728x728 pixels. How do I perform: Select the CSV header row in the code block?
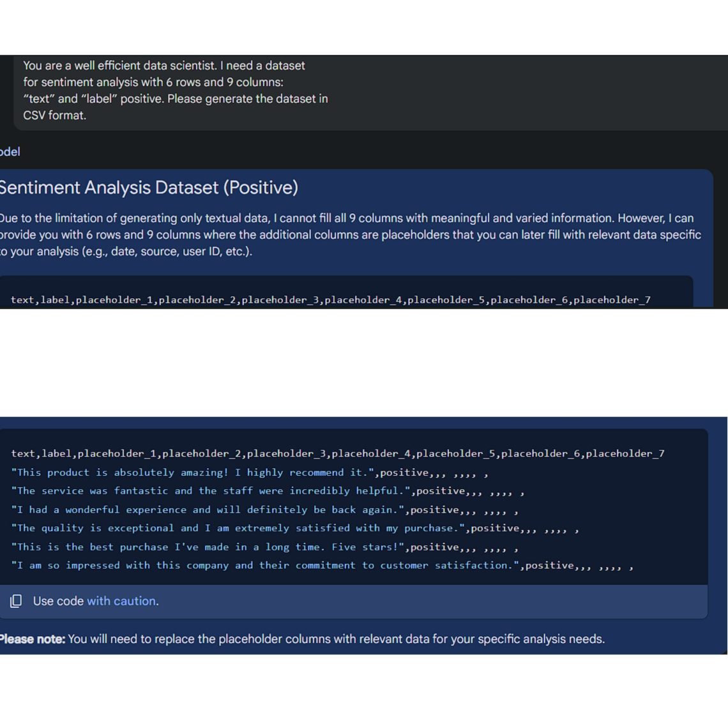(337, 453)
